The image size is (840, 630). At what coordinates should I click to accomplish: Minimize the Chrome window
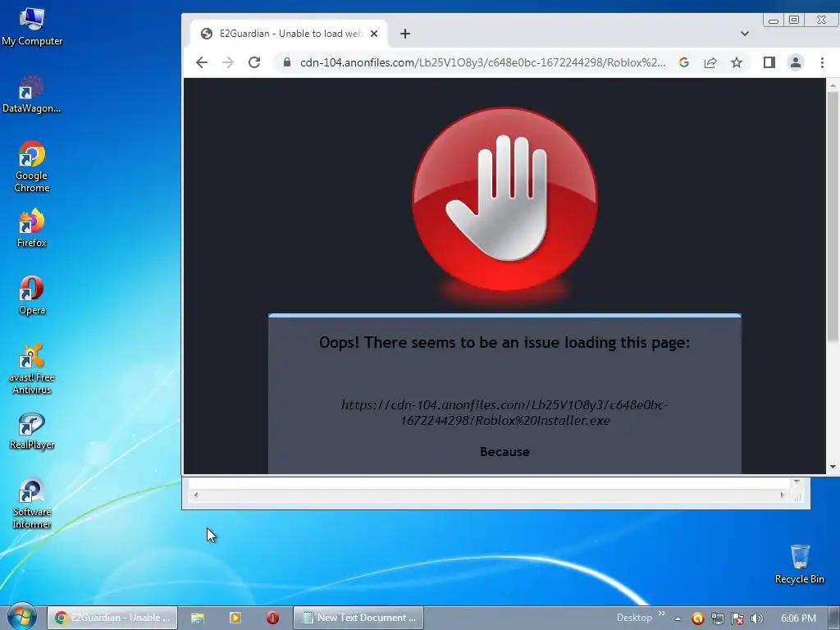773,21
